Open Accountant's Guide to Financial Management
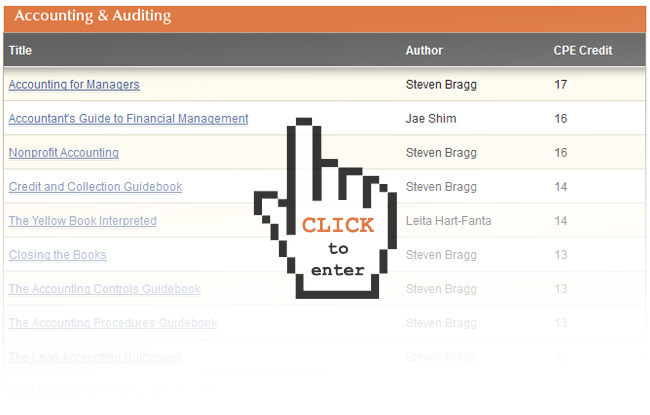 (x=128, y=119)
